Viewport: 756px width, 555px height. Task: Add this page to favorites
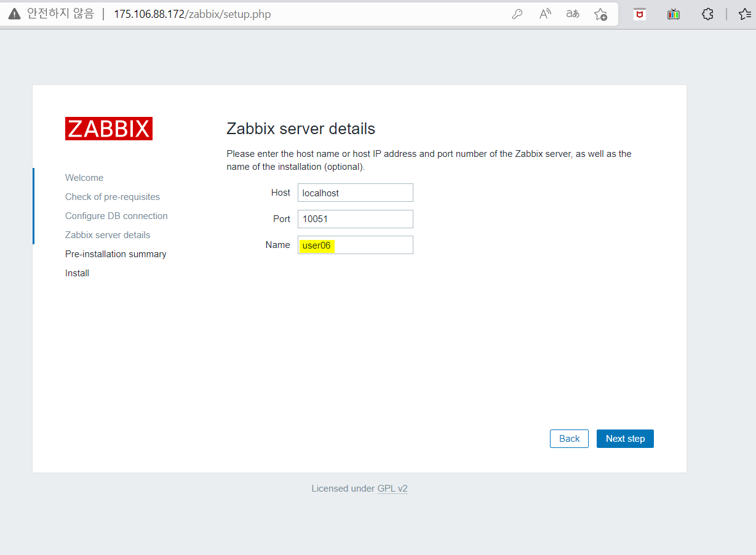600,14
